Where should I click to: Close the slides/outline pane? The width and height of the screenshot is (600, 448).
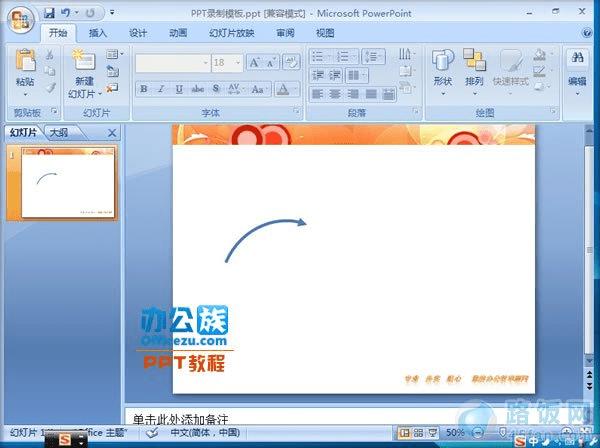tap(112, 133)
